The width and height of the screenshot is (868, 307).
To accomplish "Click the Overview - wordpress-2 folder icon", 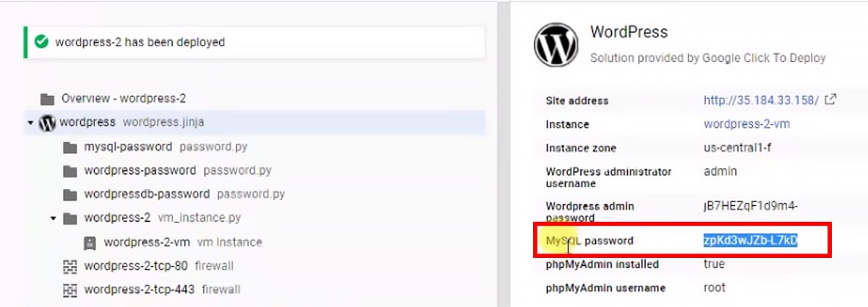I will tap(47, 98).
